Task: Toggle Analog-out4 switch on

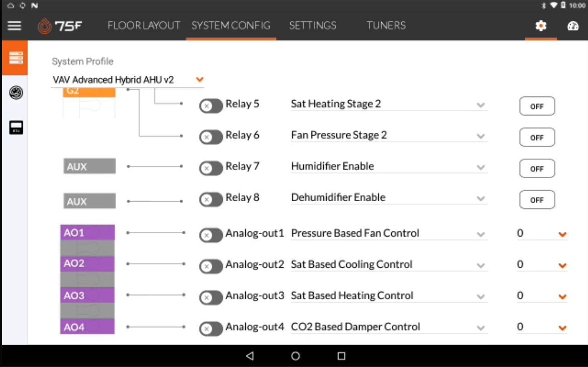Action: pos(211,329)
